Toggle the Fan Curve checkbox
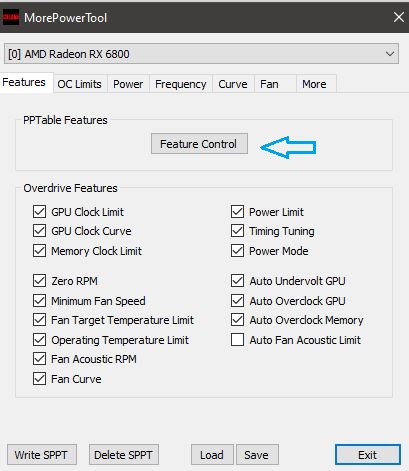 [39, 379]
